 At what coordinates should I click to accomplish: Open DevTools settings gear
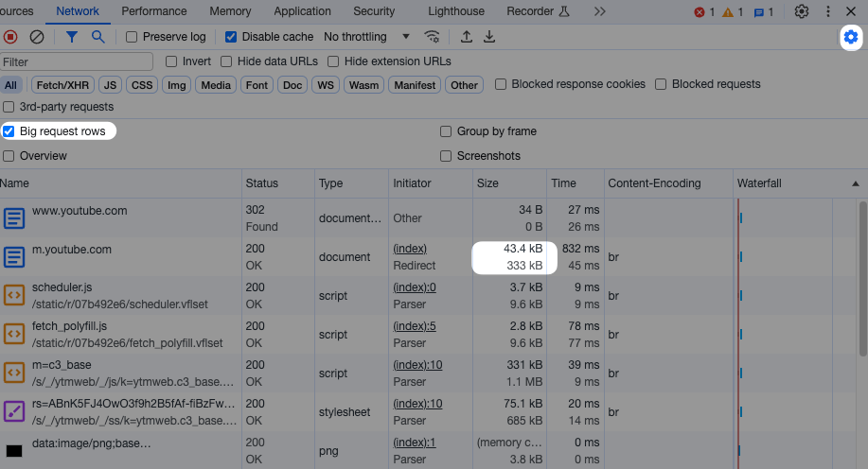tap(802, 11)
